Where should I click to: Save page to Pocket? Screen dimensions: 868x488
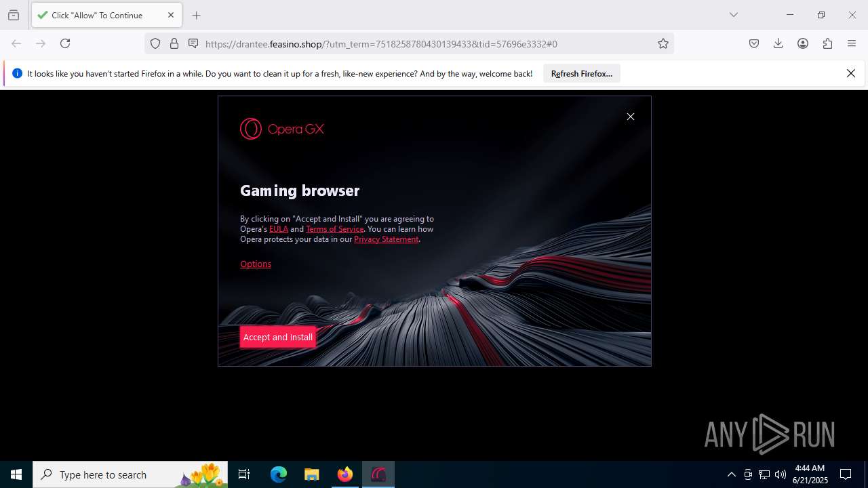point(754,43)
